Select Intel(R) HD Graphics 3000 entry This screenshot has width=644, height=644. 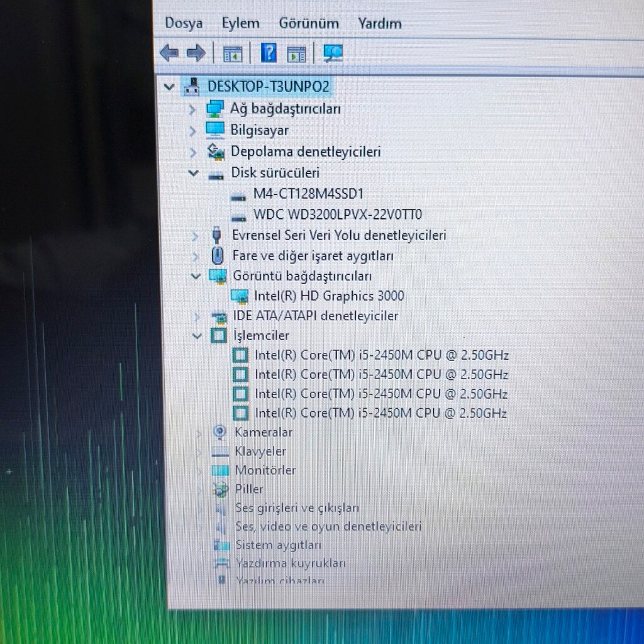(x=329, y=296)
